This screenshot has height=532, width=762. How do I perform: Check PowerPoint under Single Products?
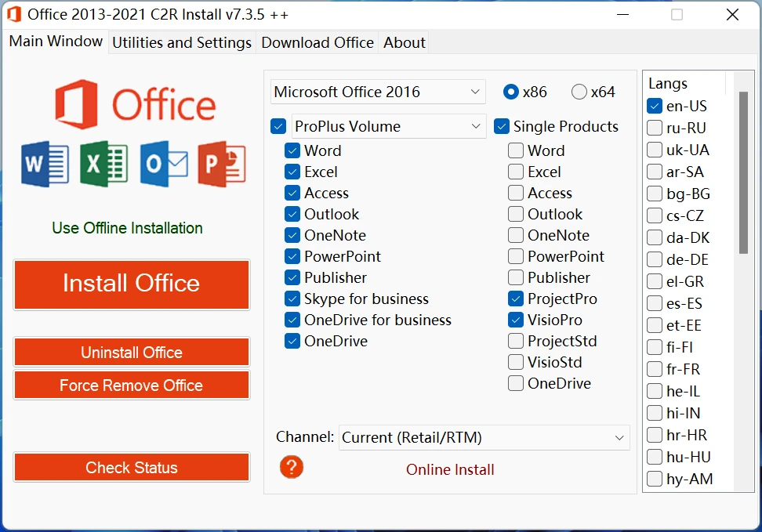click(x=516, y=256)
